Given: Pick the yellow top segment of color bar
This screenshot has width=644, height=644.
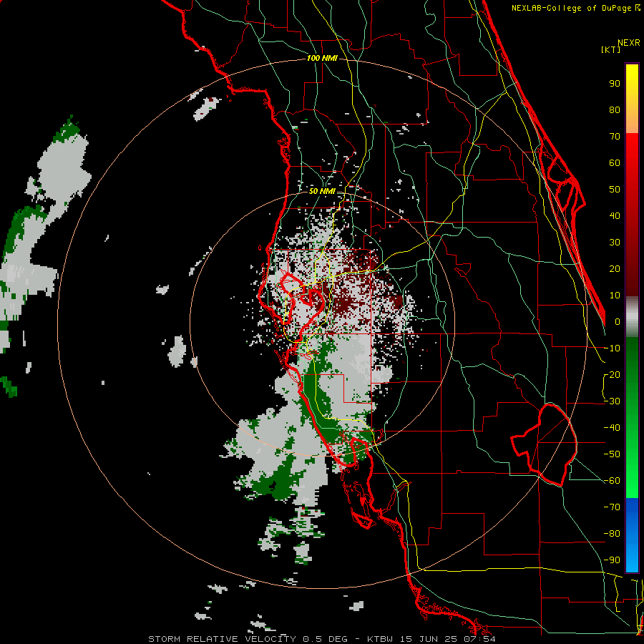Looking at the screenshot, I should [632, 99].
